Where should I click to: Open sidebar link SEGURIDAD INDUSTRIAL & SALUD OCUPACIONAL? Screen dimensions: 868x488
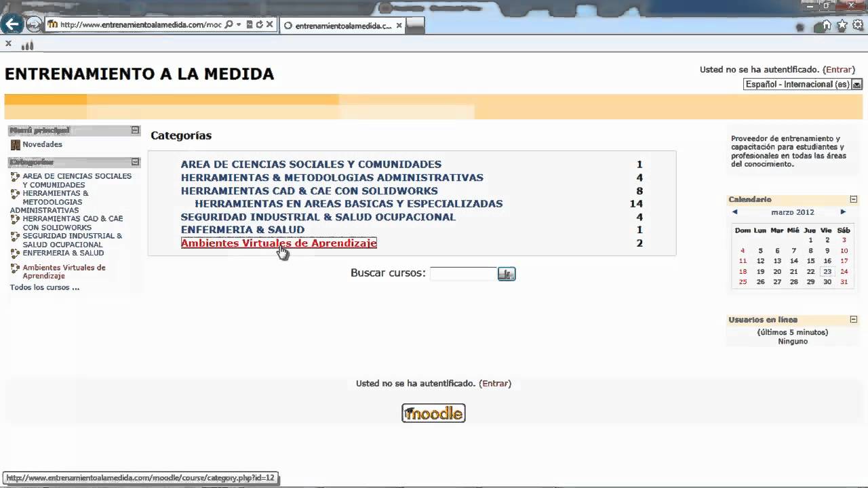[72, 240]
